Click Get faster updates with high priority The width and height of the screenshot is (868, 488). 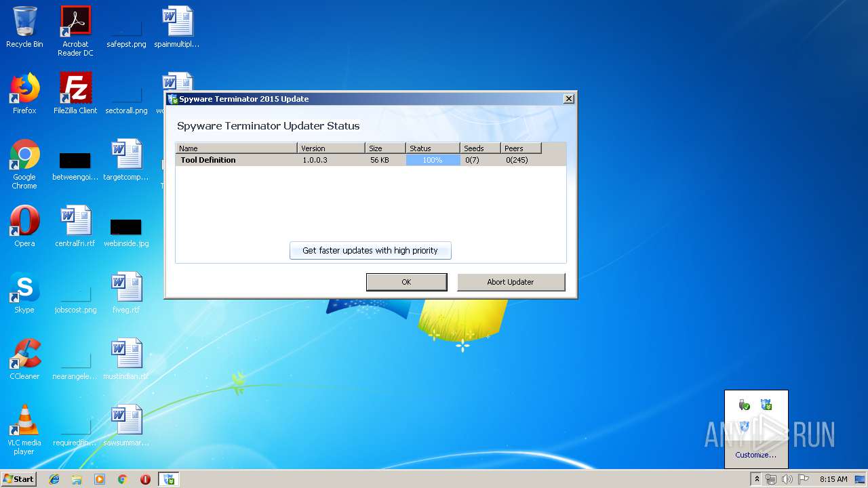[370, 250]
